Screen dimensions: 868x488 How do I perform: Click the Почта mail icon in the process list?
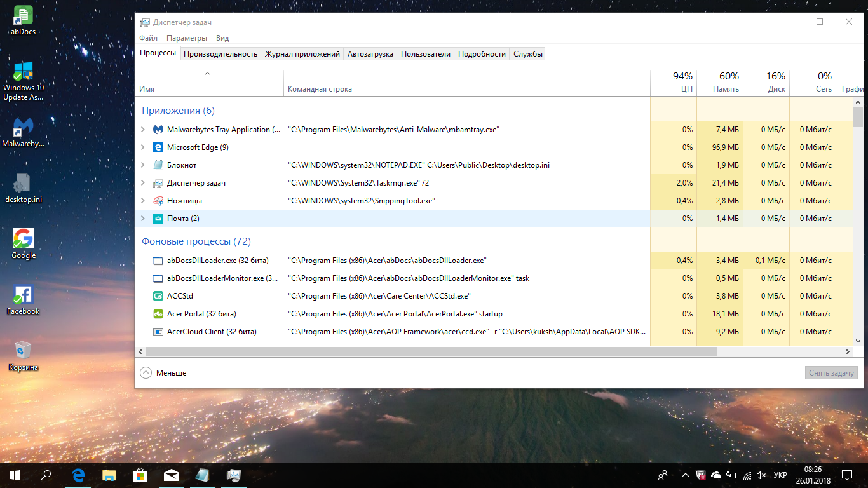(158, 219)
